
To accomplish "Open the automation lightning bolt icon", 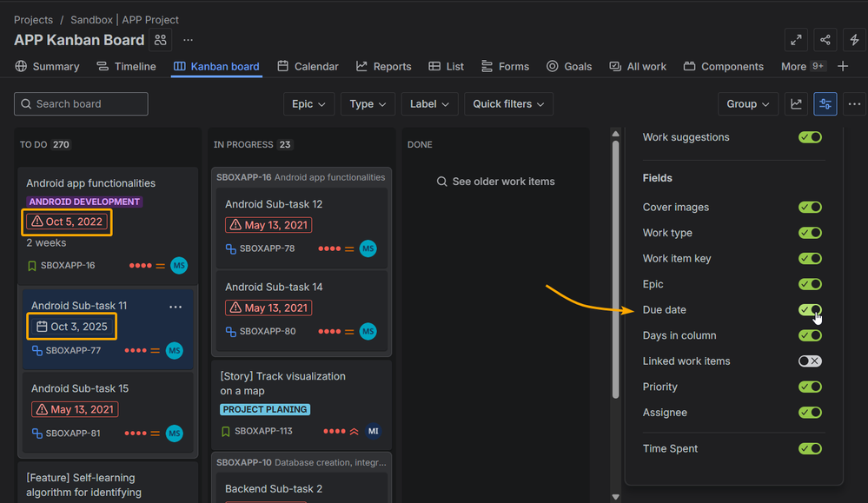I will [x=854, y=40].
